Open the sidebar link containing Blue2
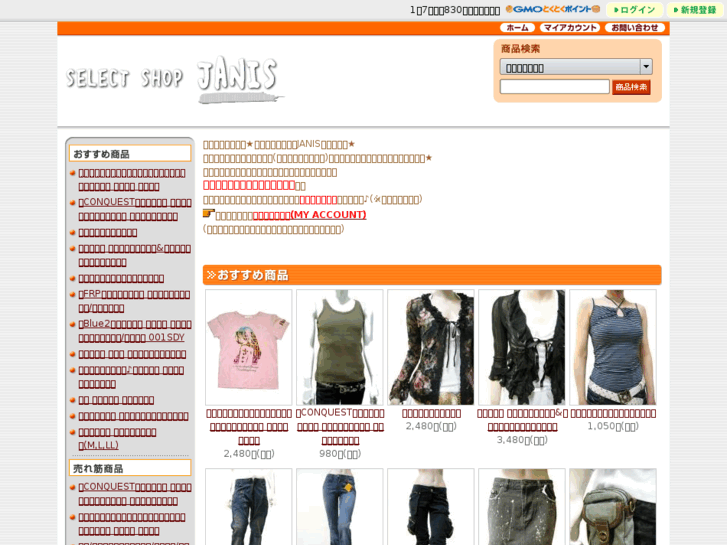The image size is (727, 545). (135, 331)
